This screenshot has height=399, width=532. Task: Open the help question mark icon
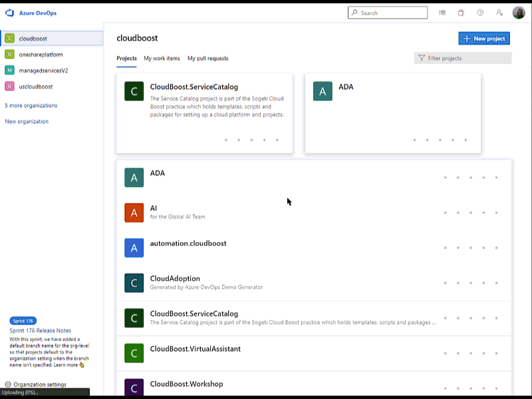480,13
